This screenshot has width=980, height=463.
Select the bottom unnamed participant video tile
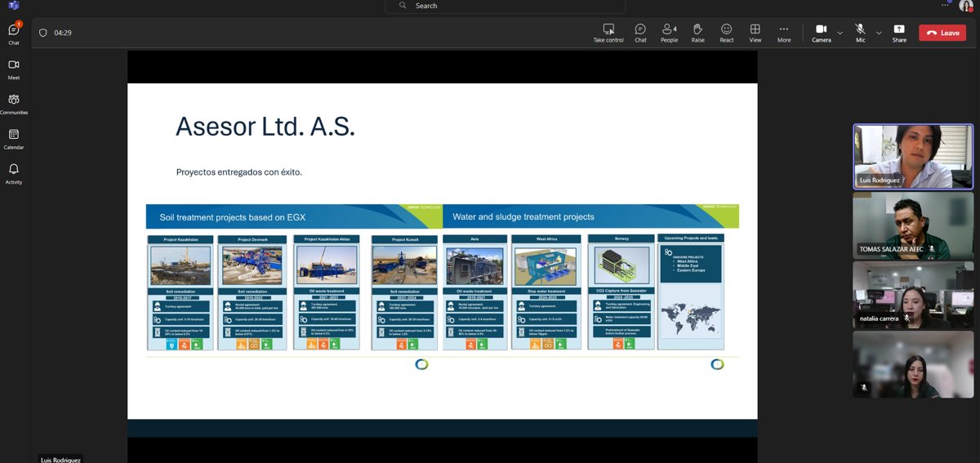tap(913, 364)
